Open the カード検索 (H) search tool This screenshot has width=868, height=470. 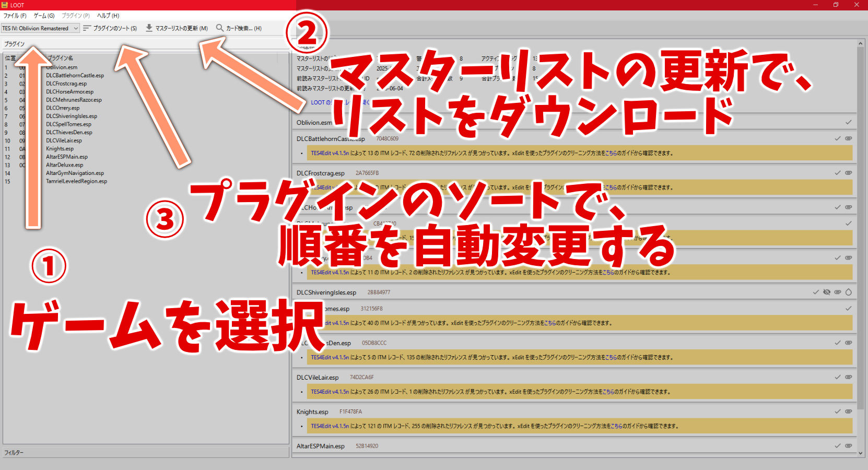click(x=239, y=28)
